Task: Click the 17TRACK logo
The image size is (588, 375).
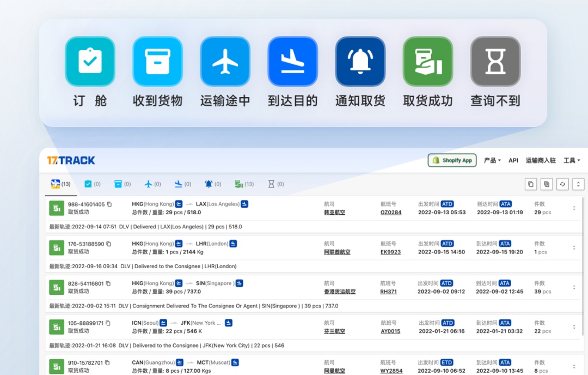Action: (x=71, y=160)
